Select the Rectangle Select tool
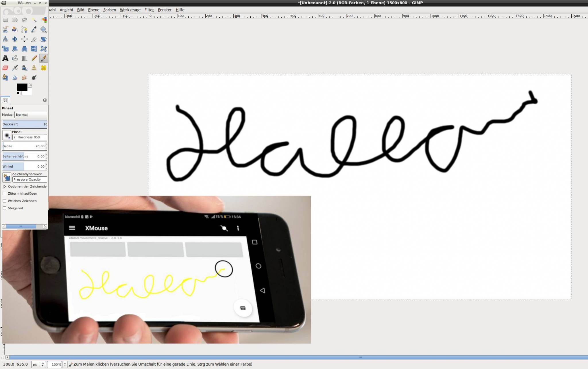The height and width of the screenshot is (369, 588). tap(5, 20)
